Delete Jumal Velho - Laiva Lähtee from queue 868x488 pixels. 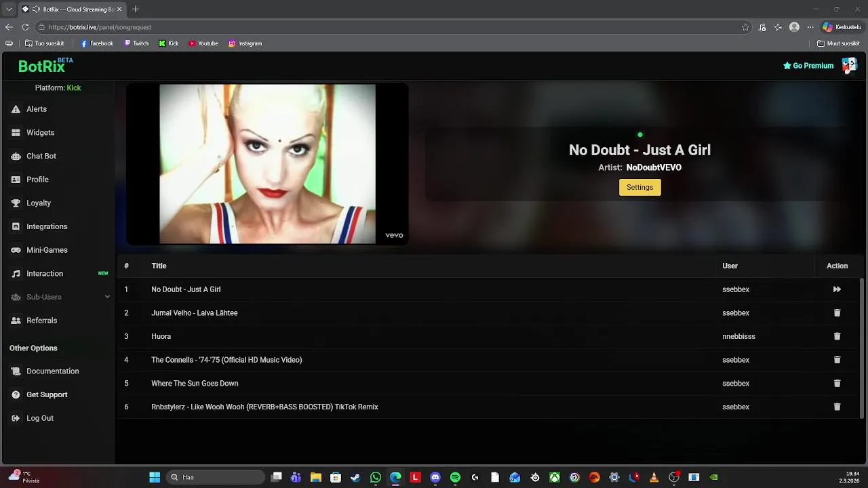click(837, 313)
